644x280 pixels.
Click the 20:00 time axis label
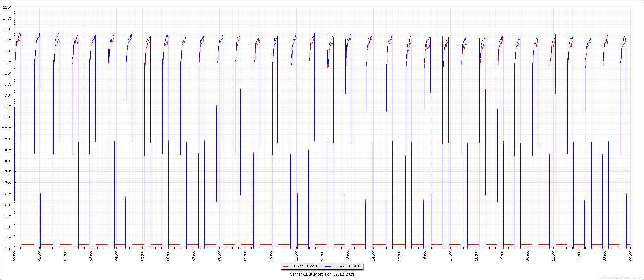[528, 256]
